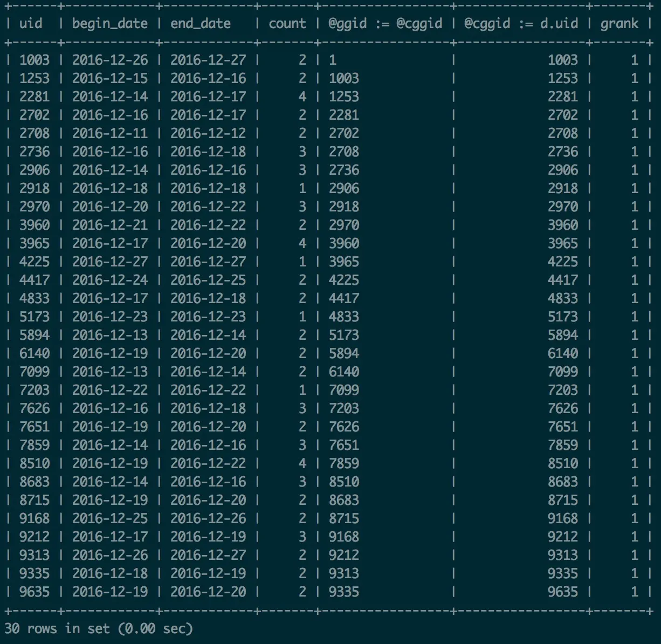Click begin_date 2016-12-21 in row 3960
Viewport: 661px width, 644px height.
tap(110, 225)
